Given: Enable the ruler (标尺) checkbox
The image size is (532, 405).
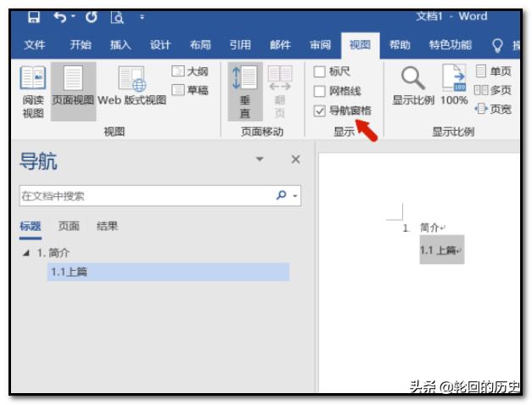Looking at the screenshot, I should pos(320,72).
